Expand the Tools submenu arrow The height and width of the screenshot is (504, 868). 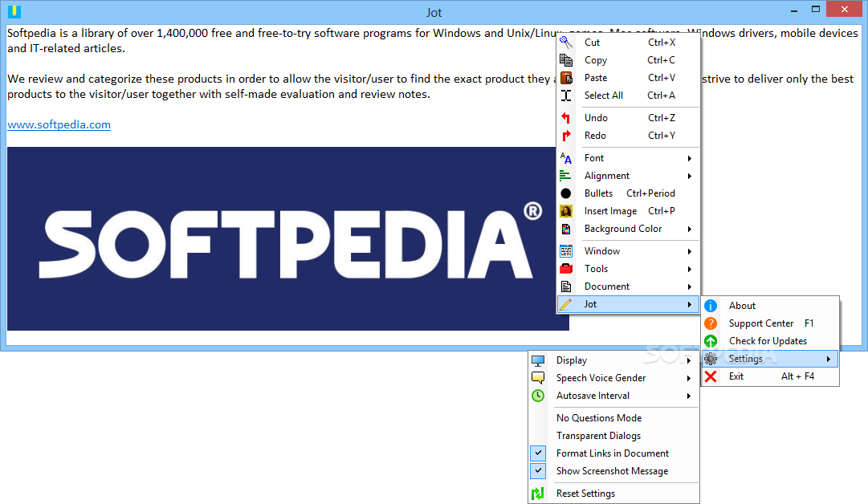point(689,269)
